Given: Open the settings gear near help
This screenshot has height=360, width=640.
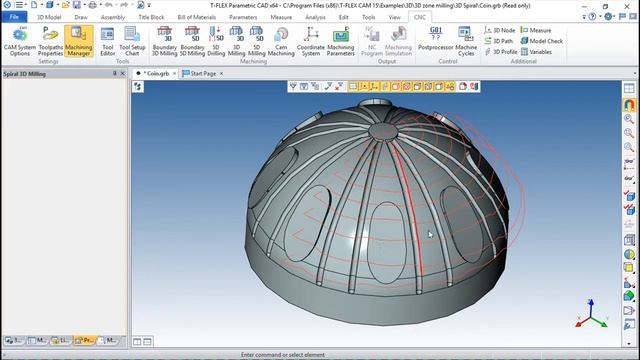Looking at the screenshot, I should (608, 17).
